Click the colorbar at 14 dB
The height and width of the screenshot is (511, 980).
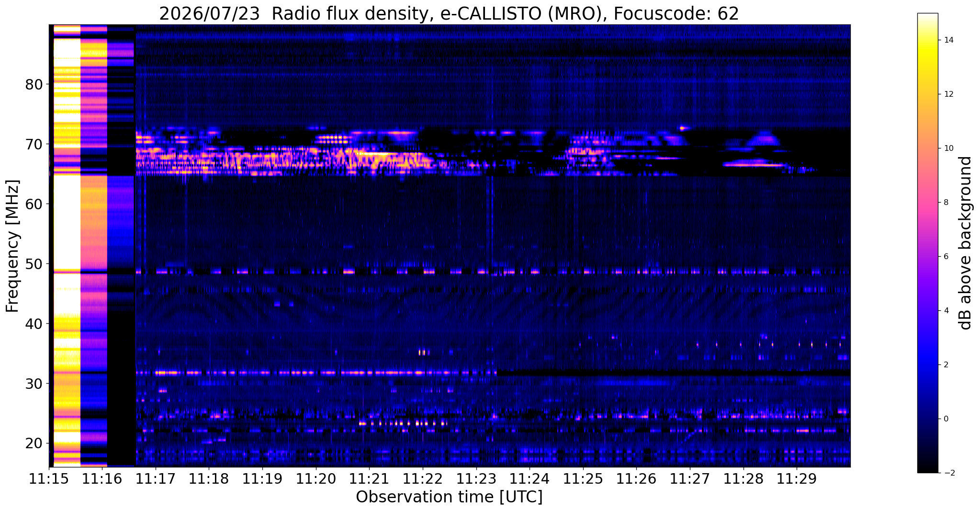[927, 40]
